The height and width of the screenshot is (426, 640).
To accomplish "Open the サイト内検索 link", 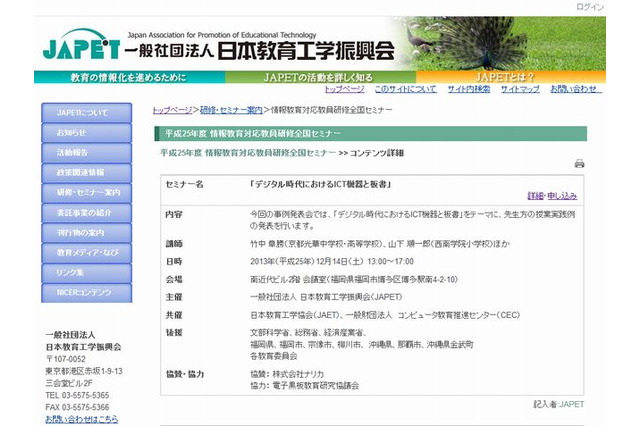I will [469, 89].
